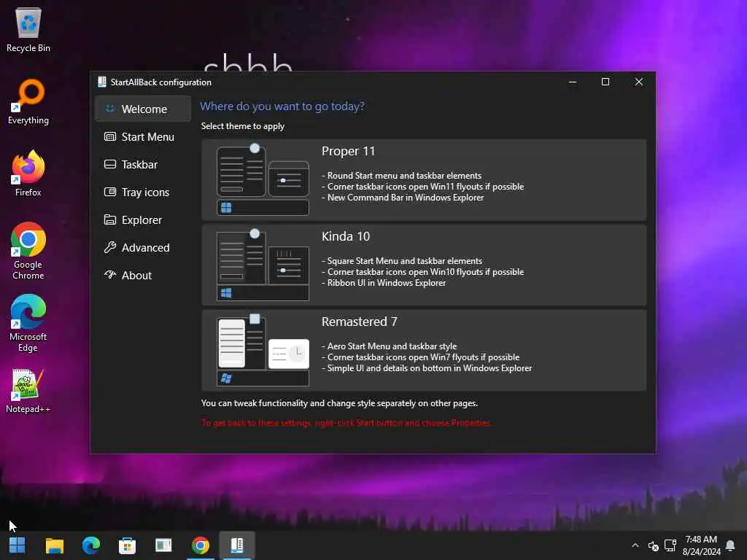Viewport: 747px width, 560px height.
Task: Click 'Aero Start Menu and taskbar style' text
Action: [x=392, y=346]
